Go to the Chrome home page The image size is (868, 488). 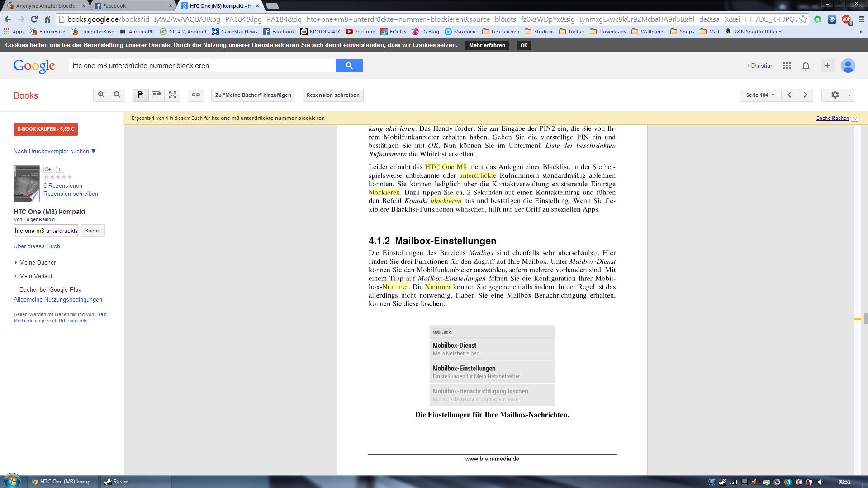tap(47, 19)
